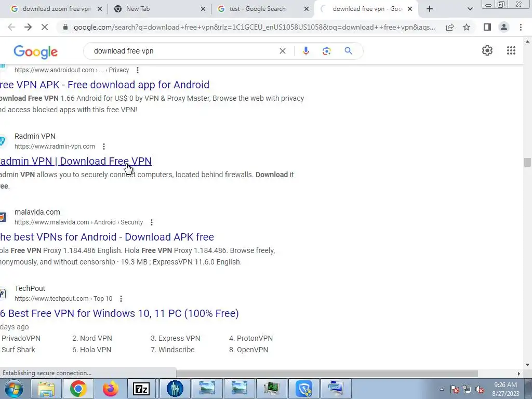Viewport: 532px width, 399px height.
Task: Show hidden system tray icons
Action: pos(442,389)
